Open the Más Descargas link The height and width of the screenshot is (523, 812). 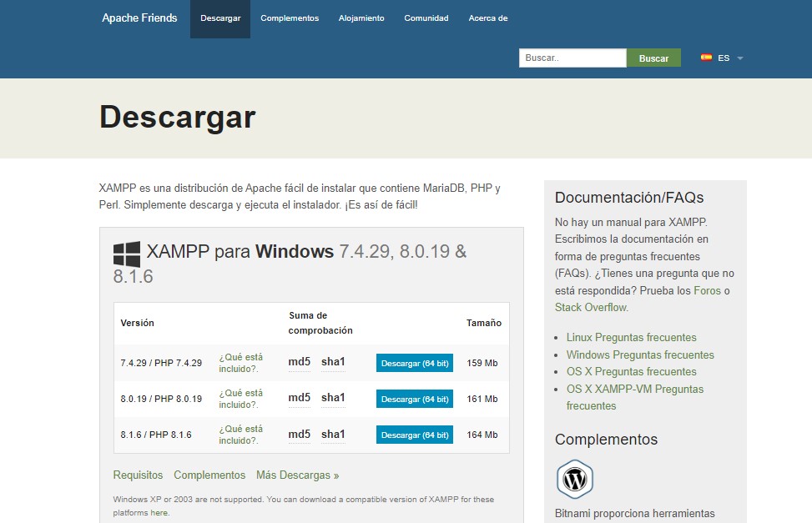point(297,475)
